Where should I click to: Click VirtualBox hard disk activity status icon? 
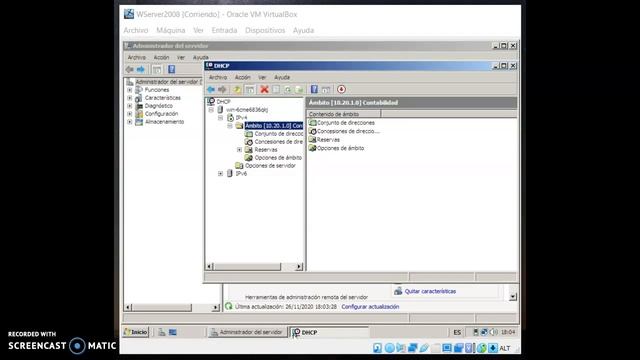378,348
